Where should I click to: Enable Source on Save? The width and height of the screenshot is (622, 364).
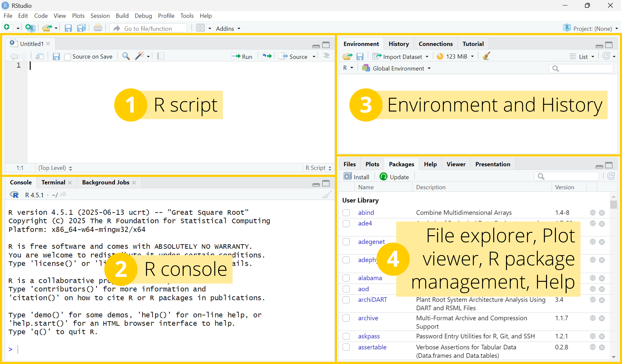[x=67, y=57]
